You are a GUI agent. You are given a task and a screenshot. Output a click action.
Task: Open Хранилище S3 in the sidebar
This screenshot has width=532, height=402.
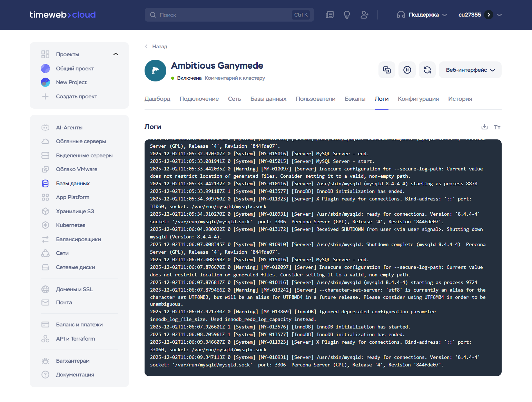pos(75,212)
